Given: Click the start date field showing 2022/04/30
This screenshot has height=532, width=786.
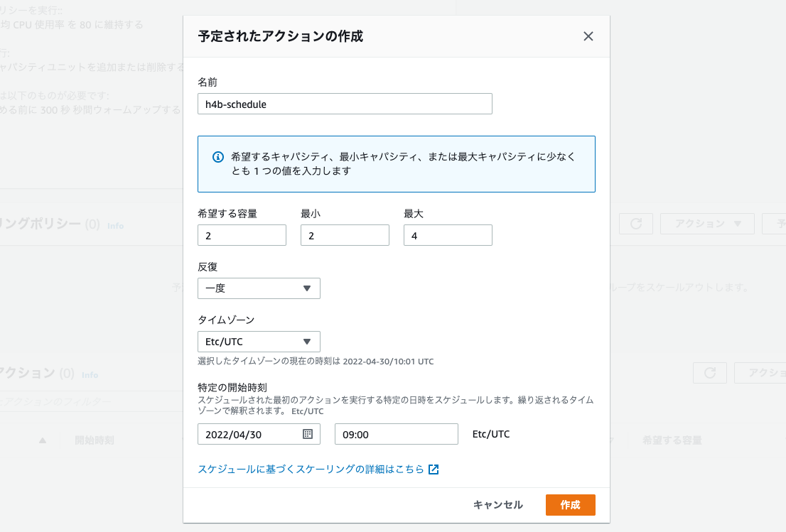Looking at the screenshot, I should tap(249, 434).
